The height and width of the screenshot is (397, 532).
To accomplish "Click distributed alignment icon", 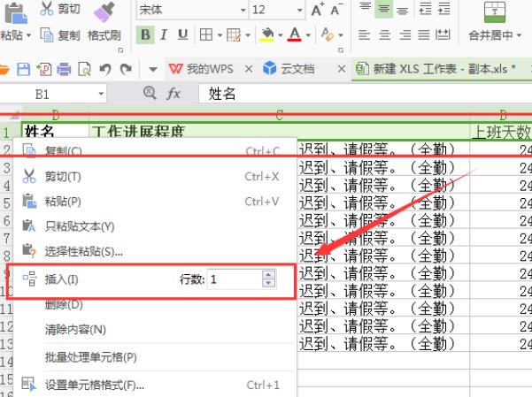I will click(443, 34).
